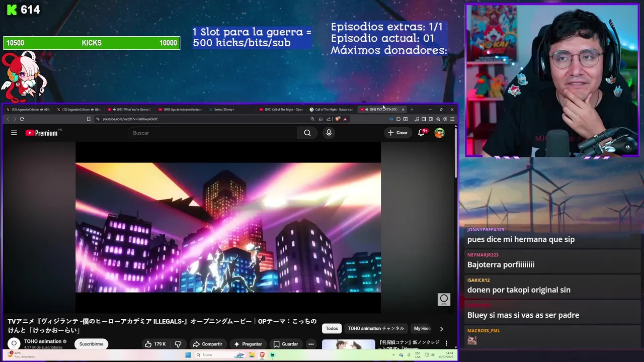The height and width of the screenshot is (362, 644).
Task: Click the Brave Shields lion icon
Action: coord(338,119)
